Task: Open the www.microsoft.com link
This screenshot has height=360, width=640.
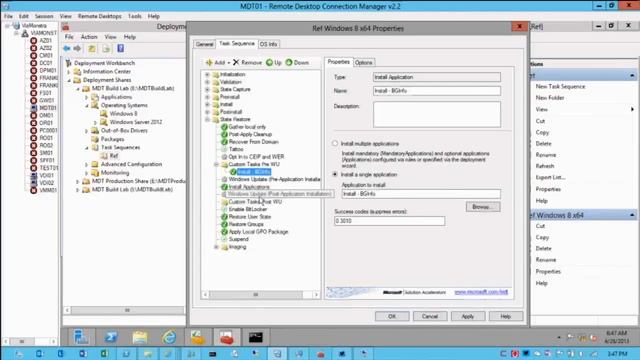Action: 481,292
